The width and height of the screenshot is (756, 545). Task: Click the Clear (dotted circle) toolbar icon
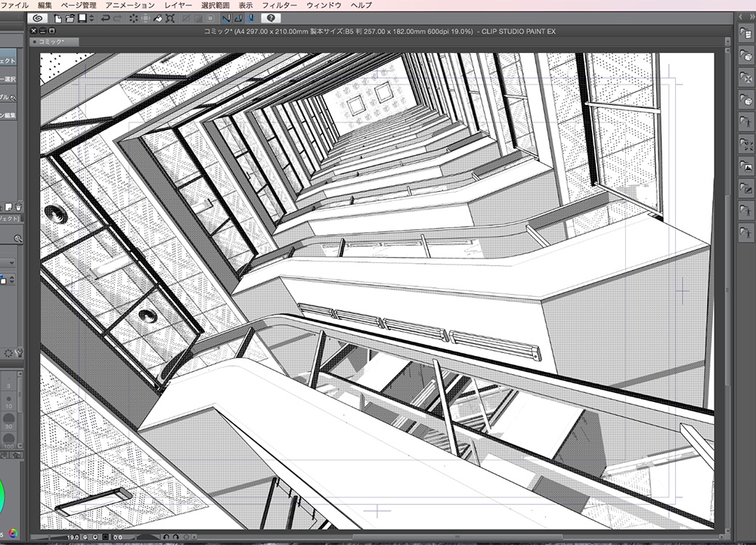(x=133, y=18)
